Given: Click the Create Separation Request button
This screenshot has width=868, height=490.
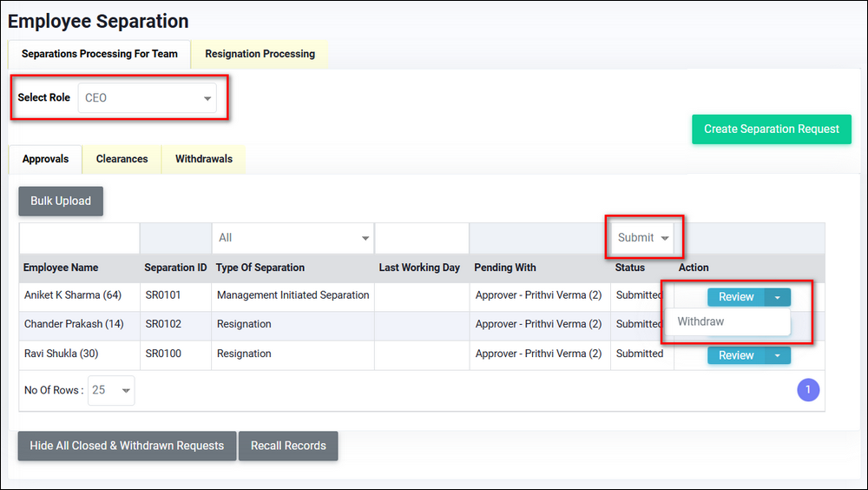Looking at the screenshot, I should pos(771,129).
